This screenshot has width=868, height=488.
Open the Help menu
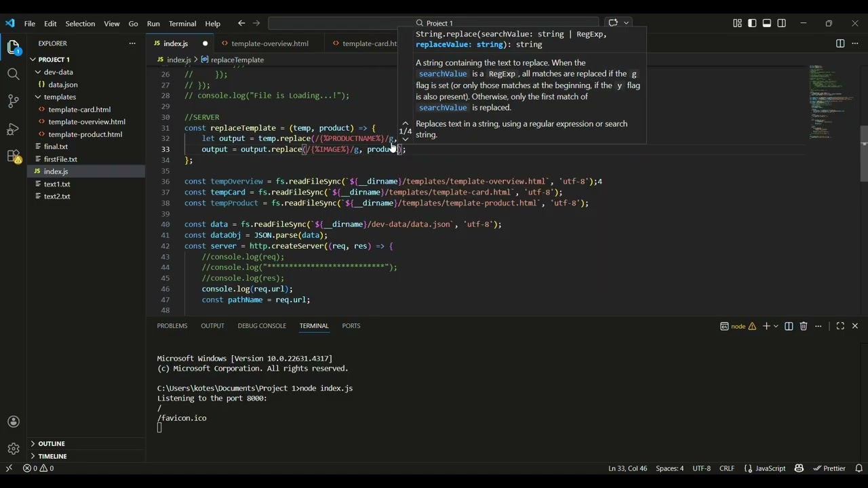[213, 24]
